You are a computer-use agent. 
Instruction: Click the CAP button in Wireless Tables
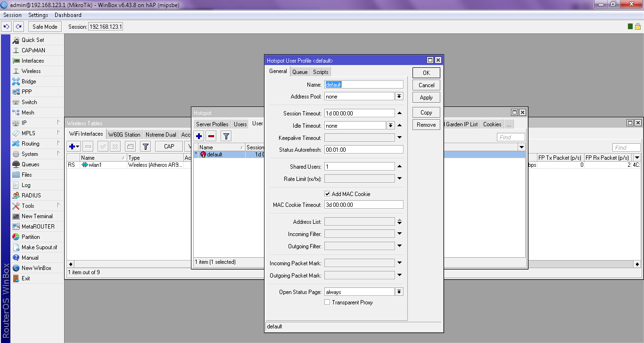click(x=169, y=147)
